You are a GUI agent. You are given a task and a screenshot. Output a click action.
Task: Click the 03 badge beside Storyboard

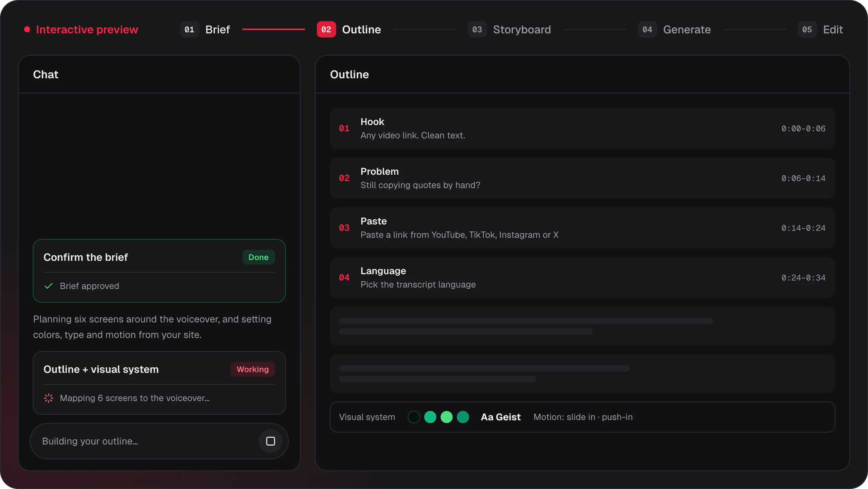(477, 29)
